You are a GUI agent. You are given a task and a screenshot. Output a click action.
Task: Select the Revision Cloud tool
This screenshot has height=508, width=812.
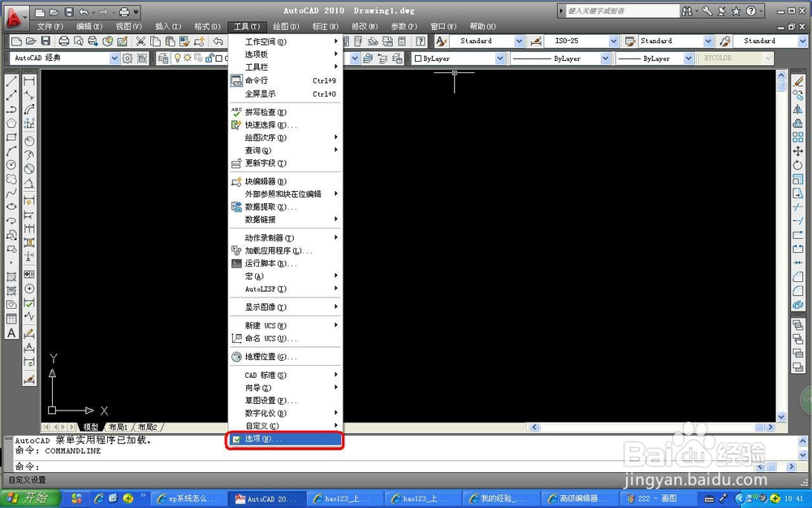[x=11, y=179]
